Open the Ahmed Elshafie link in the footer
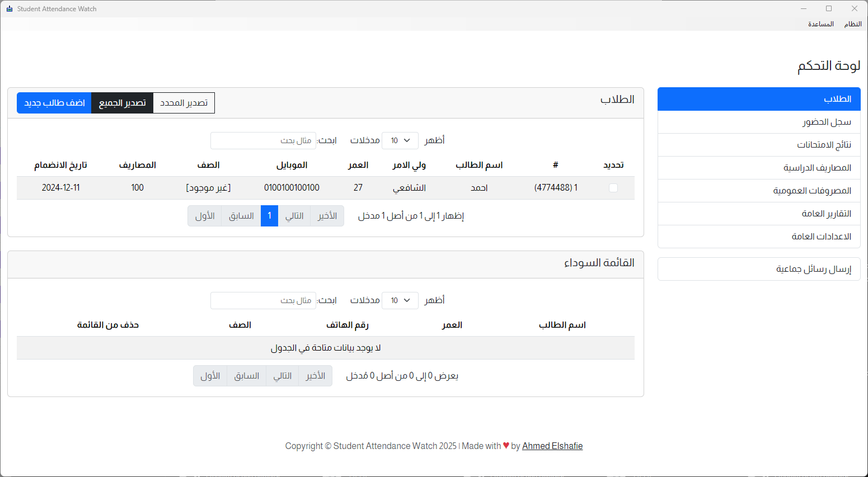868x477 pixels. pos(552,446)
